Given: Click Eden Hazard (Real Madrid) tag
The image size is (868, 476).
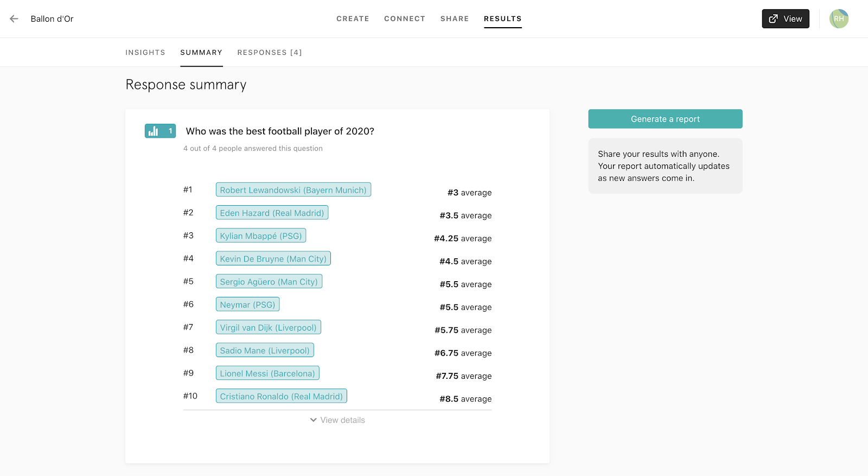Looking at the screenshot, I should [x=272, y=213].
